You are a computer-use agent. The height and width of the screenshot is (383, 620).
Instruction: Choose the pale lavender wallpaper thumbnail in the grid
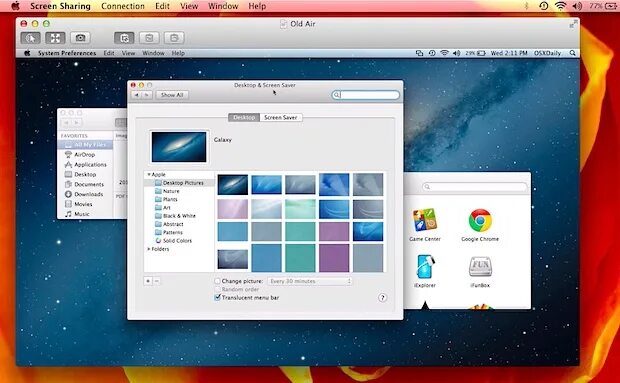click(232, 209)
